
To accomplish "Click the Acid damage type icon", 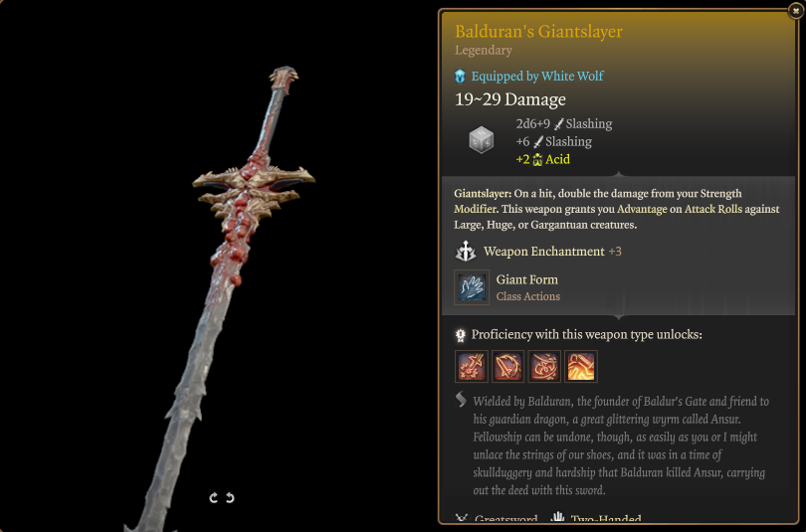I will pyautogui.click(x=537, y=160).
